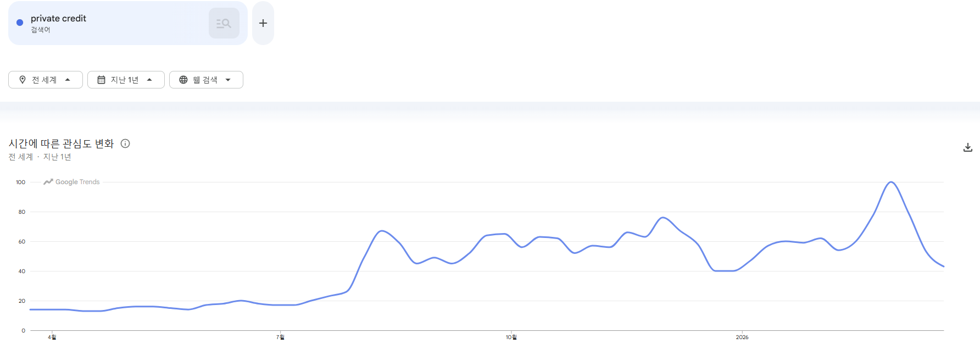The image size is (980, 349).
Task: Click the Google Trends logo in chart
Action: [x=72, y=182]
